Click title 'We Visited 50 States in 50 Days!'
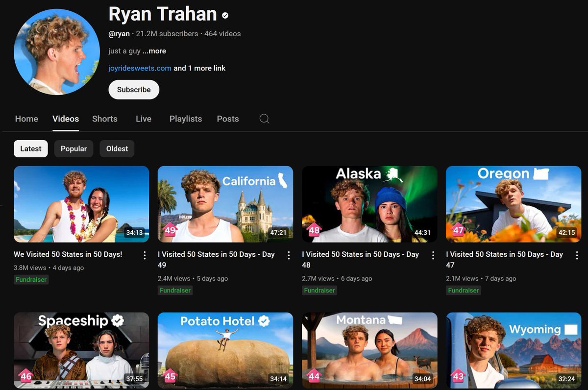Image resolution: width=588 pixels, height=390 pixels. [x=68, y=254]
